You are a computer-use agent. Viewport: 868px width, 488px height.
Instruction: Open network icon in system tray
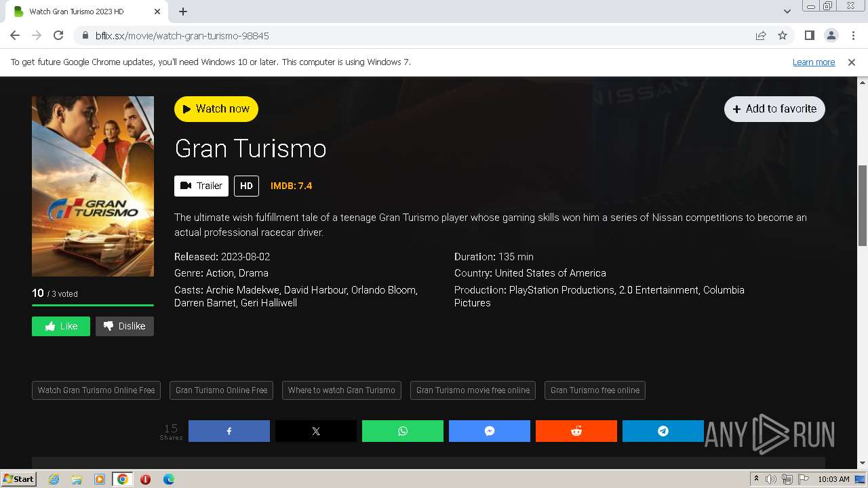pos(787,479)
